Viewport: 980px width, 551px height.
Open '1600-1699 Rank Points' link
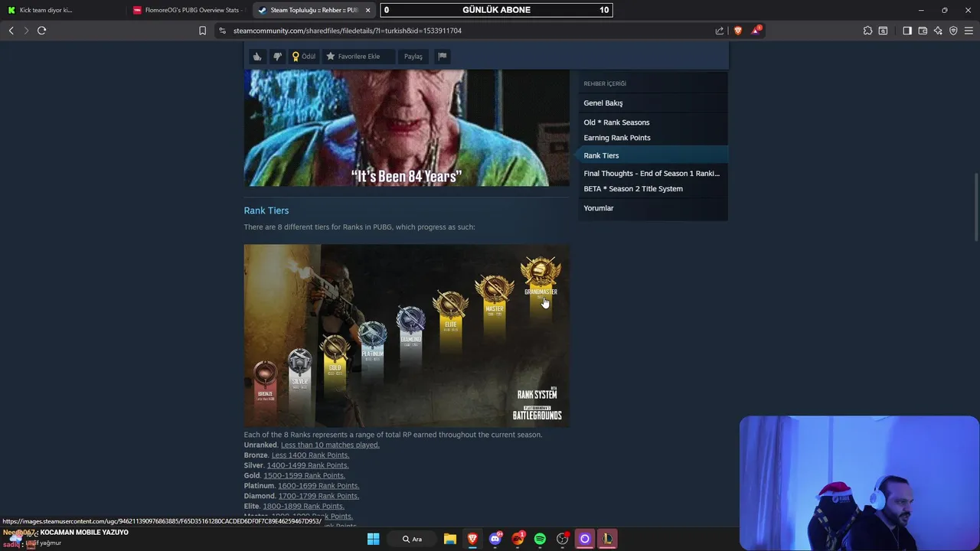[318, 486]
